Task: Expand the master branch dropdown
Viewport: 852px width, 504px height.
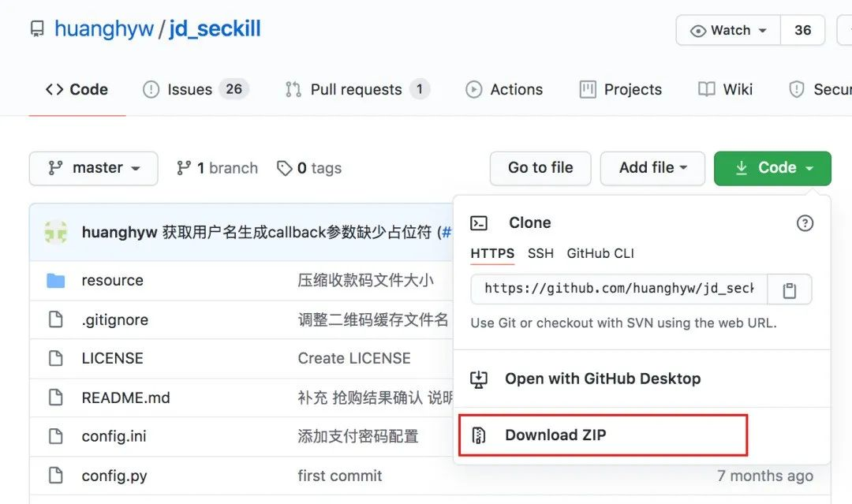Action: click(x=93, y=168)
